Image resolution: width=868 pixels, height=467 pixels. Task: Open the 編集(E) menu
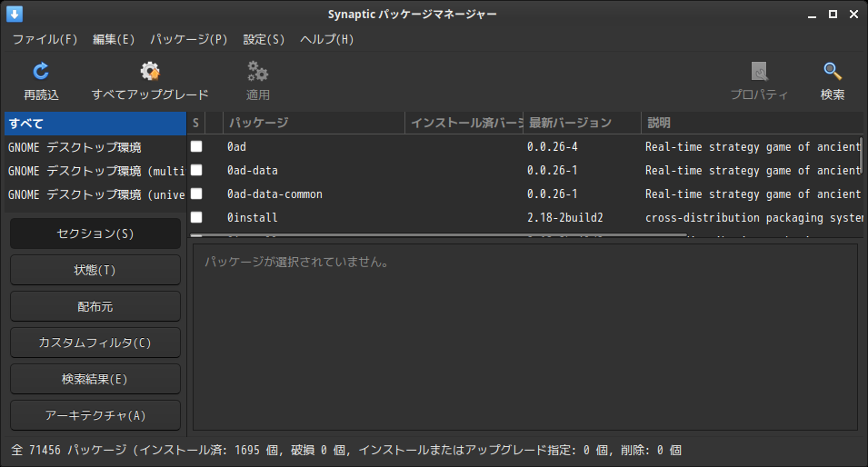114,39
